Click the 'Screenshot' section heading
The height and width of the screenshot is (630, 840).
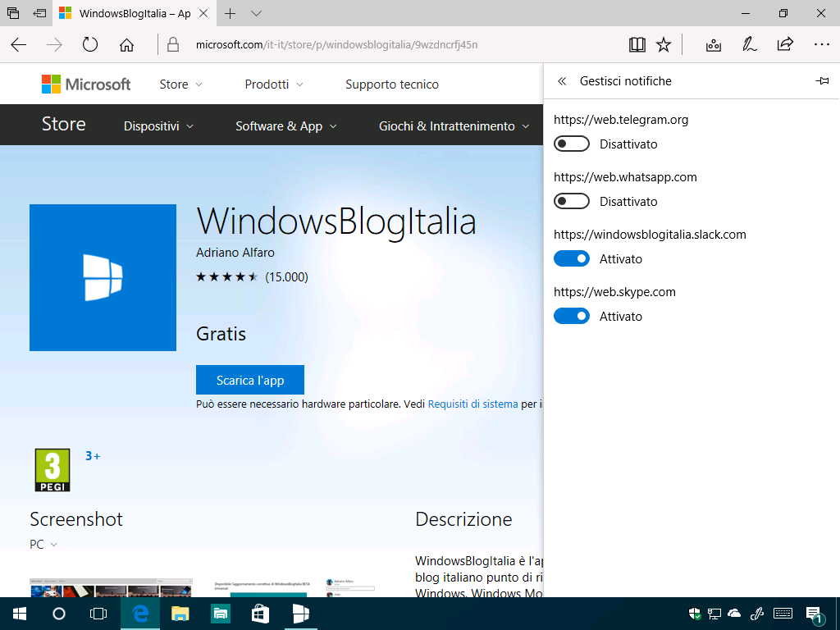pos(76,519)
